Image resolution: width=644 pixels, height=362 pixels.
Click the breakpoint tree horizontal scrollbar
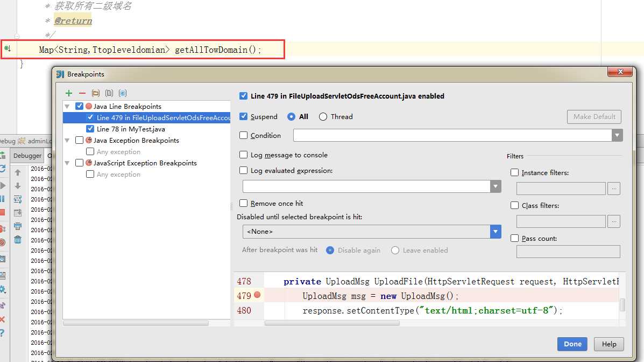pyautogui.click(x=136, y=323)
